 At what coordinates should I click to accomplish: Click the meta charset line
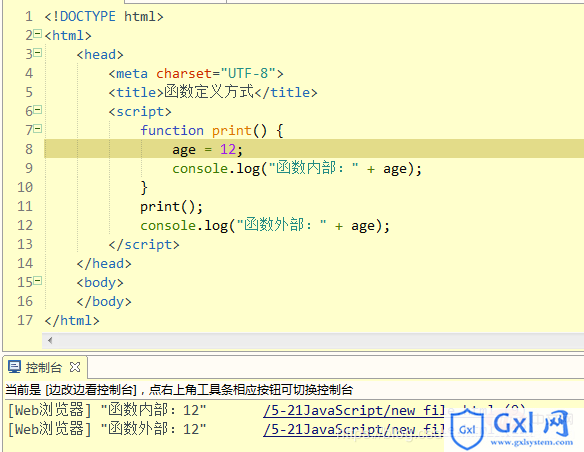tap(196, 73)
